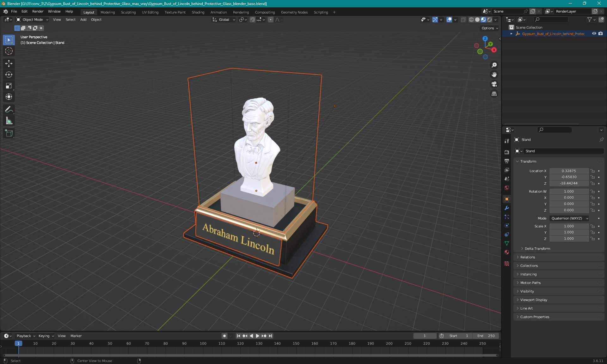Open the Render menu

click(38, 11)
